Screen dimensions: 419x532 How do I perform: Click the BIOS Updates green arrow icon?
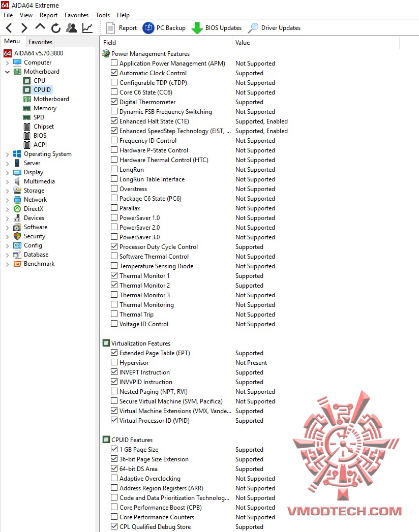pos(197,28)
